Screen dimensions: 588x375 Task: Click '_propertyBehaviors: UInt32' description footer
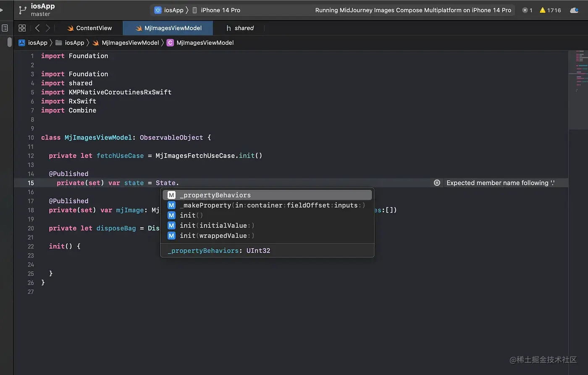(219, 251)
